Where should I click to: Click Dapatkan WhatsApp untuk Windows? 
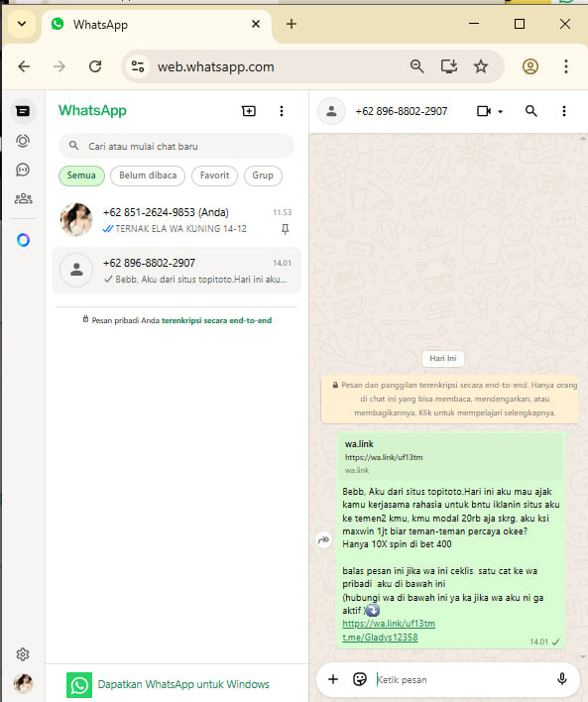click(x=183, y=684)
